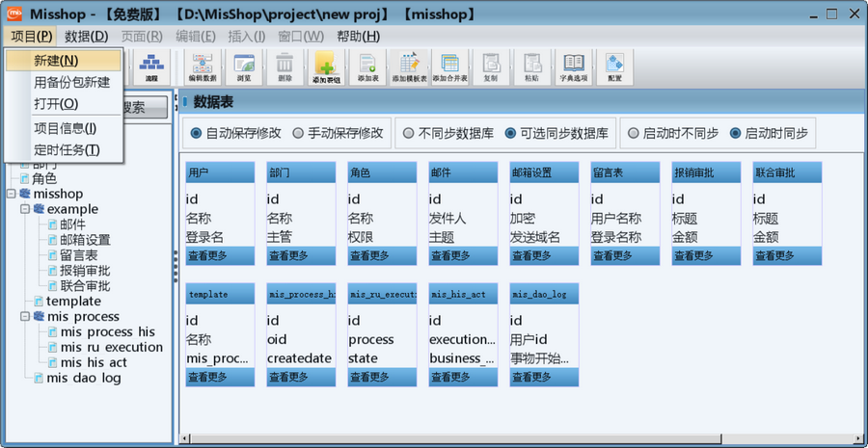Select mis process his in tree
The image size is (868, 448).
point(108,331)
